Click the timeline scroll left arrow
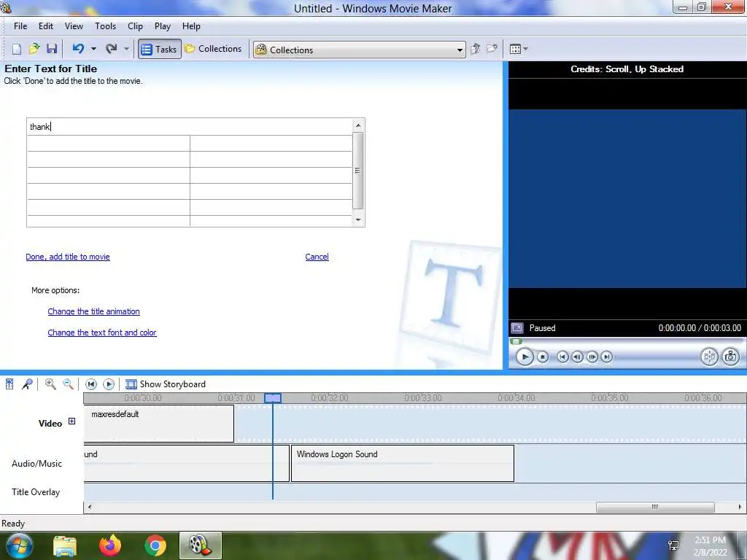747x560 pixels. (89, 507)
